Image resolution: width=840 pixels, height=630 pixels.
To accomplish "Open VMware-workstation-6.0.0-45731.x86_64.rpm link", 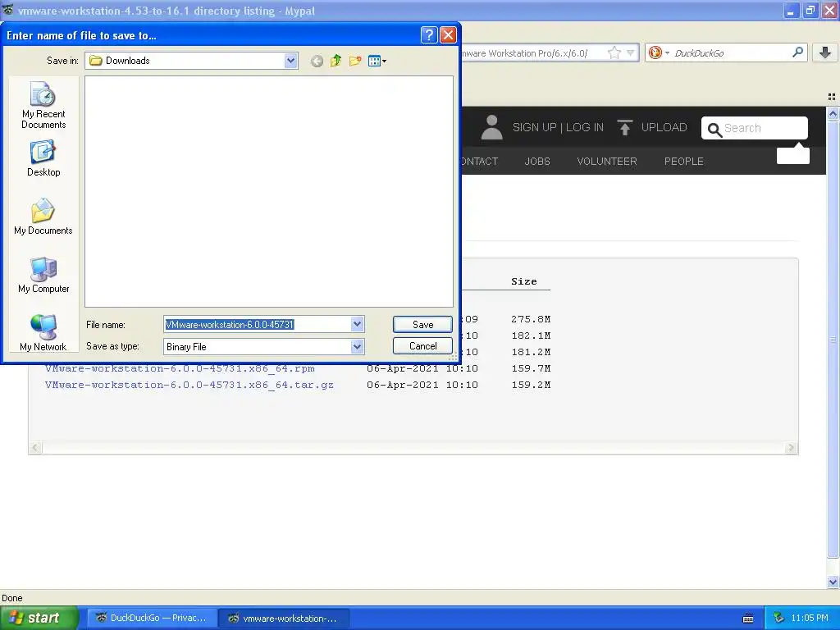I will [180, 368].
